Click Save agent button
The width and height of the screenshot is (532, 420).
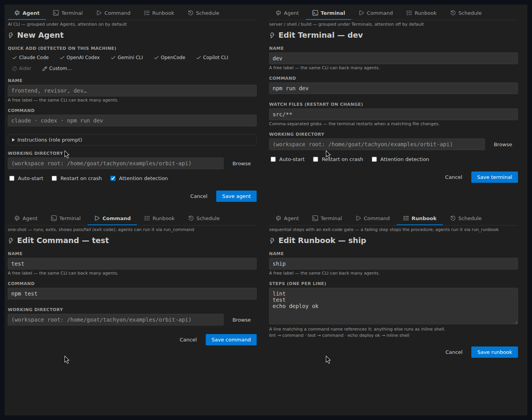pyautogui.click(x=236, y=196)
